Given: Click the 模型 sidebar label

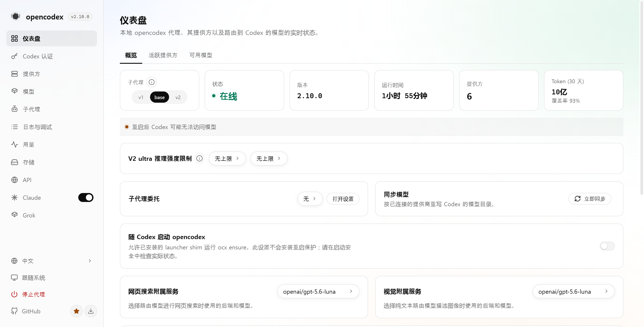Looking at the screenshot, I should 28,91.
